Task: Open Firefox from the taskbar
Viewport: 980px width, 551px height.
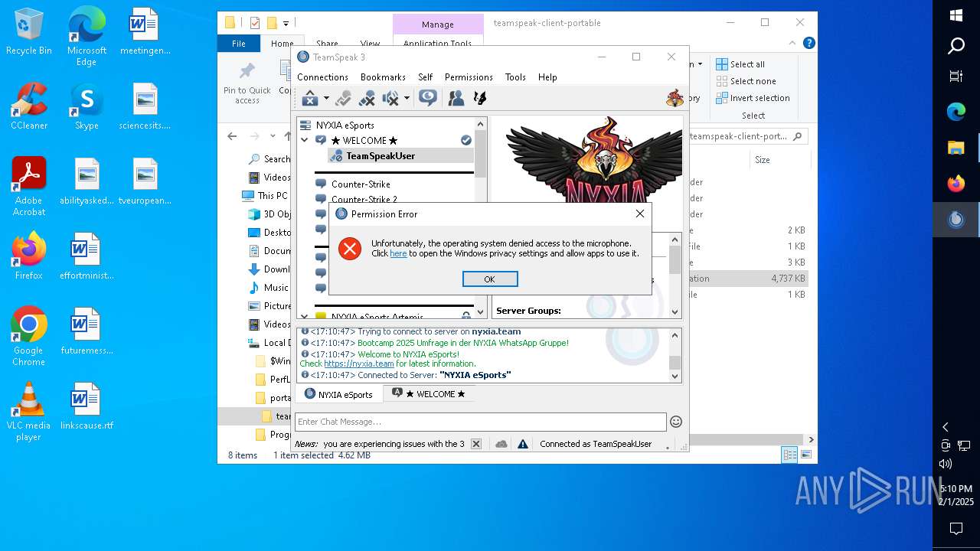Action: (956, 184)
